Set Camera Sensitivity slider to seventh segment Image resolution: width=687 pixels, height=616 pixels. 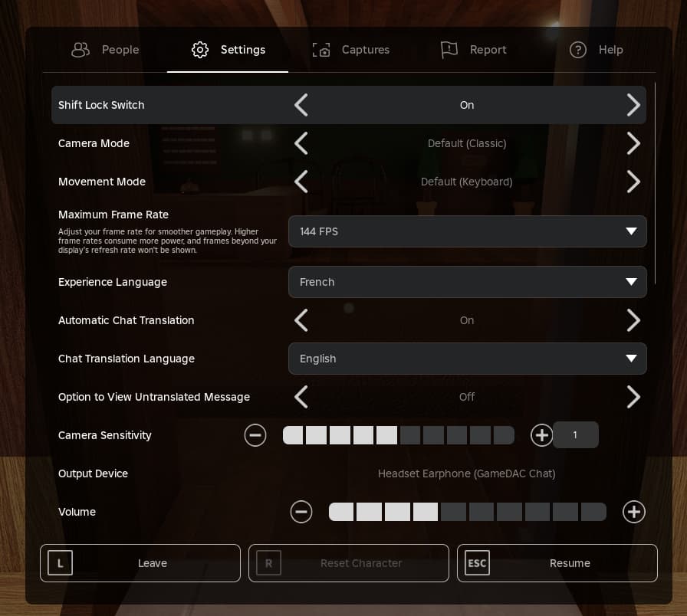tap(433, 435)
